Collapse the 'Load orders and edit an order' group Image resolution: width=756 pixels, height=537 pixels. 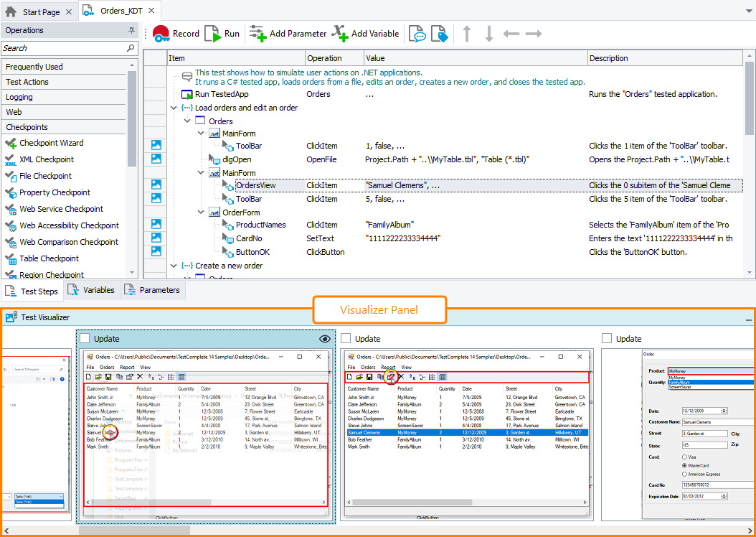pos(174,108)
